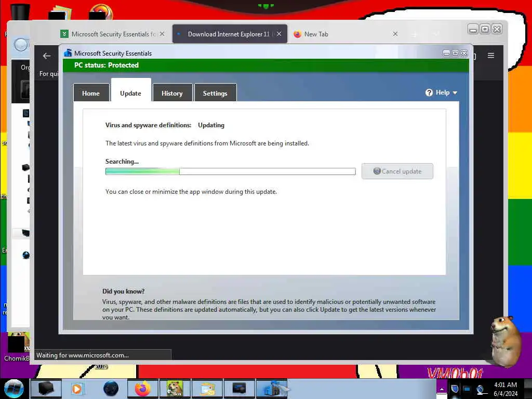Click the round back button of the rear window
The height and width of the screenshot is (399, 532).
coord(20,45)
